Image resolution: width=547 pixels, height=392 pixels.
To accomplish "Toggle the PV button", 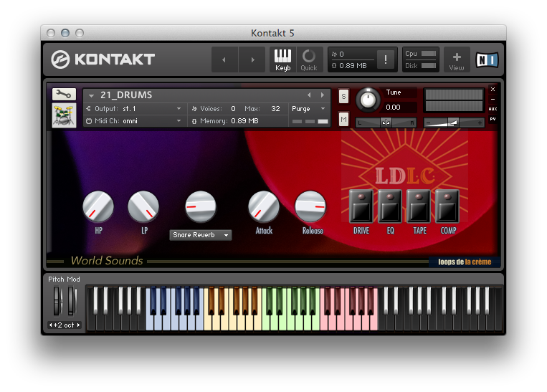I will pos(493,119).
